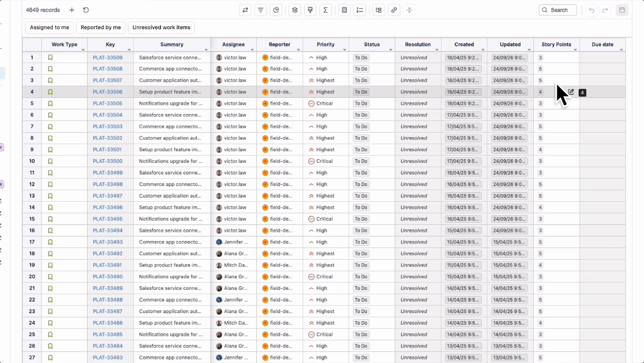This screenshot has height=363, width=644.
Task: Click the save disk icon
Action: tap(622, 10)
